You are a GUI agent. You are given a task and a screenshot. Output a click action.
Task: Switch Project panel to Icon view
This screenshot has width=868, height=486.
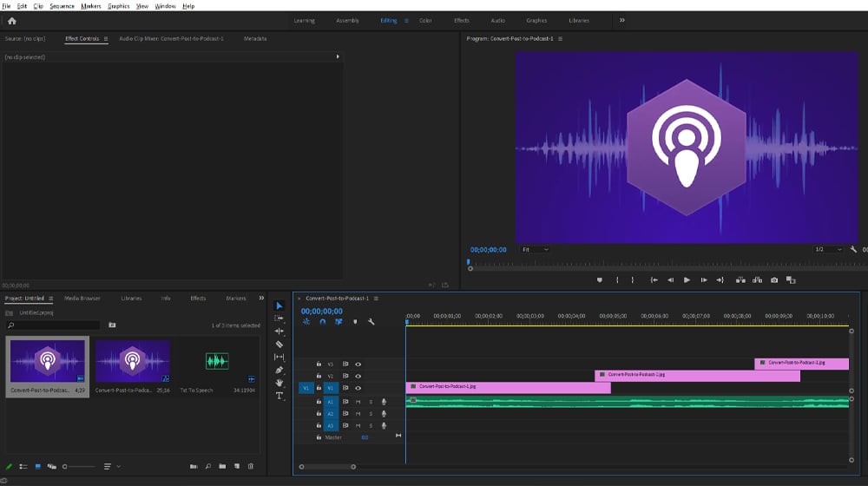[x=37, y=467]
